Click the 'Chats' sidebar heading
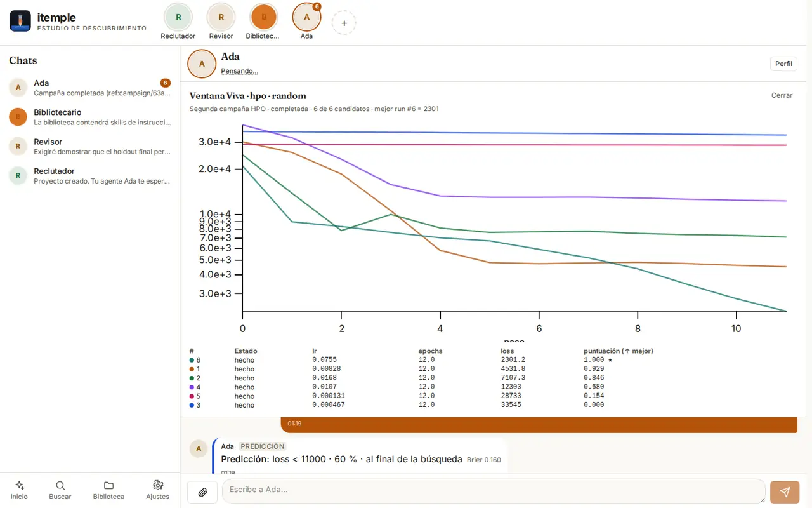 (23, 60)
